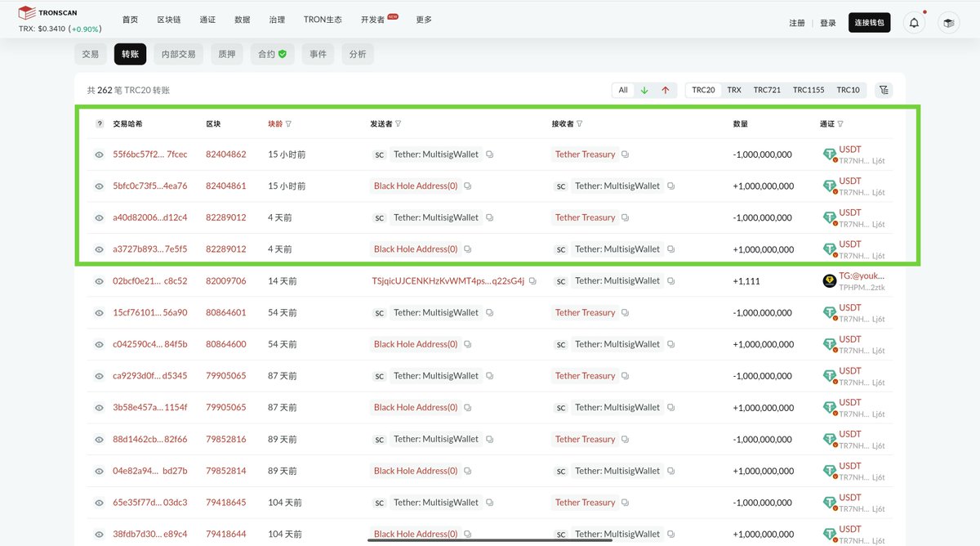Go to 首页 in the navigation
Screen dimensions: 980x546
click(131, 20)
